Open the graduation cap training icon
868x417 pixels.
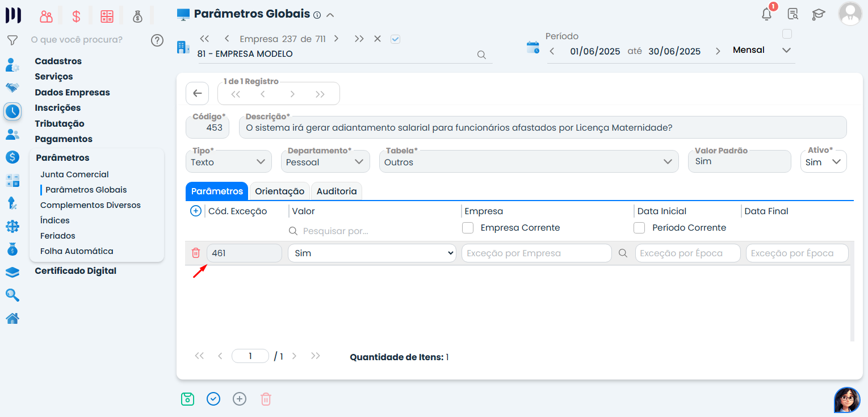[x=818, y=14]
